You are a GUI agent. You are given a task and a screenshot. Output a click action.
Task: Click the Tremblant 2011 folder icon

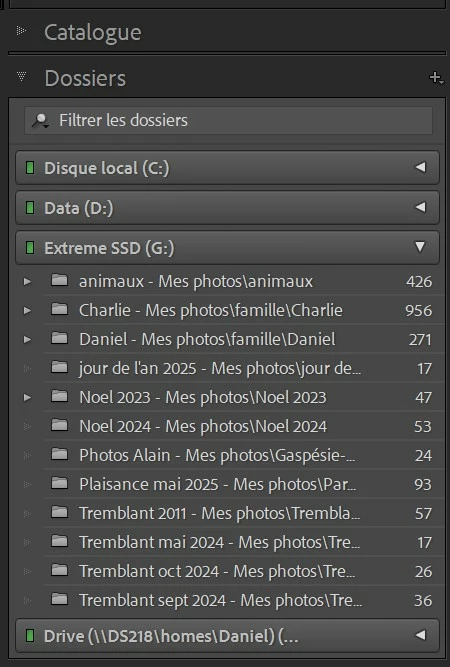[59, 511]
